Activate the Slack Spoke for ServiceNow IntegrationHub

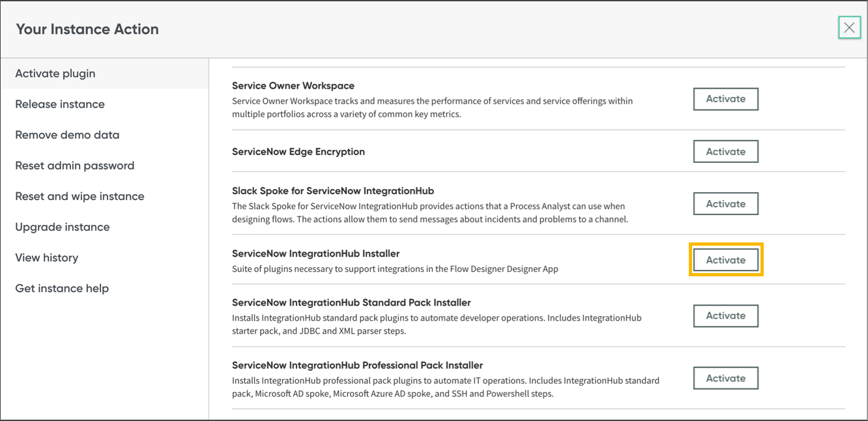[x=725, y=203]
